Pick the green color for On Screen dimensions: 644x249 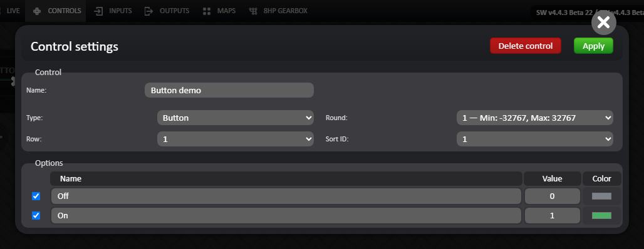point(601,215)
